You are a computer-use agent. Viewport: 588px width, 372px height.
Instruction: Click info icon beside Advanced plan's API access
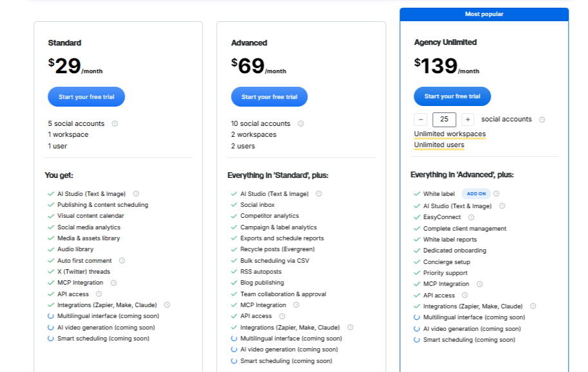point(282,316)
